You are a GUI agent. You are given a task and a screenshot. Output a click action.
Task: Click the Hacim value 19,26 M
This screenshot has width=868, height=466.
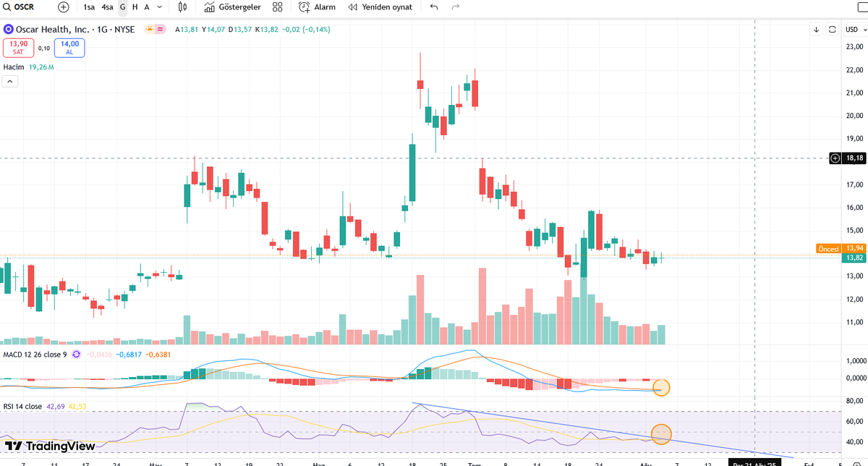pyautogui.click(x=41, y=67)
